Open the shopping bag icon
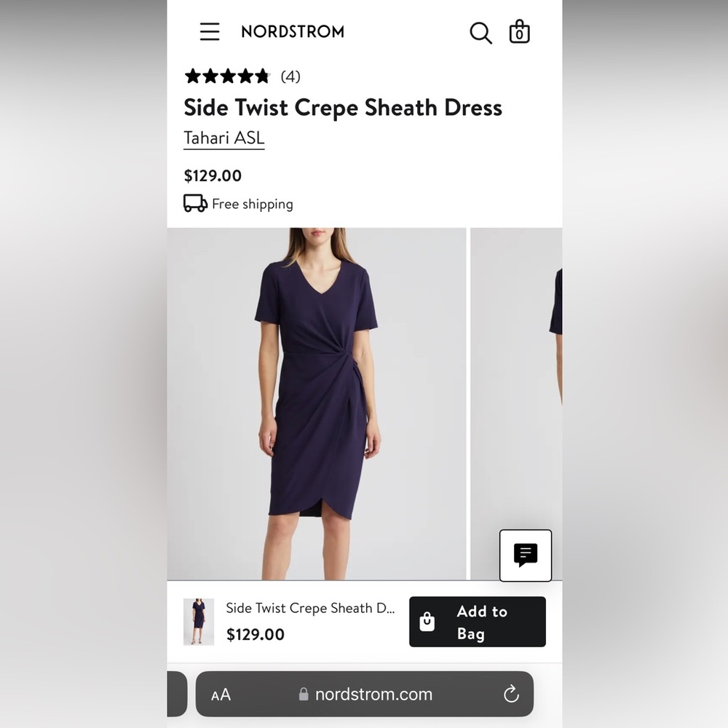Screen dimensions: 728x728 [x=519, y=32]
